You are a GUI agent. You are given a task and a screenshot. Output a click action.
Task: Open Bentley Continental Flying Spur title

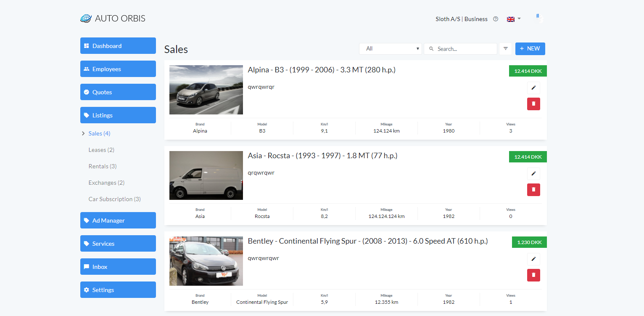(x=368, y=241)
